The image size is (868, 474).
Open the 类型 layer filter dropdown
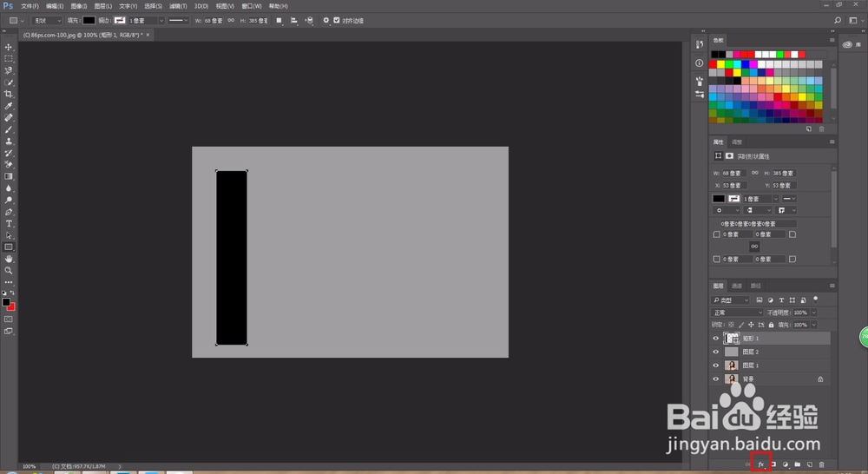730,300
